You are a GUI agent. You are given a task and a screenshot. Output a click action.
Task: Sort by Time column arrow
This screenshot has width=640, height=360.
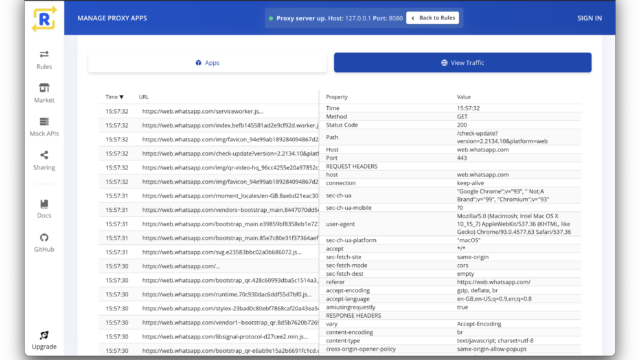coord(121,97)
